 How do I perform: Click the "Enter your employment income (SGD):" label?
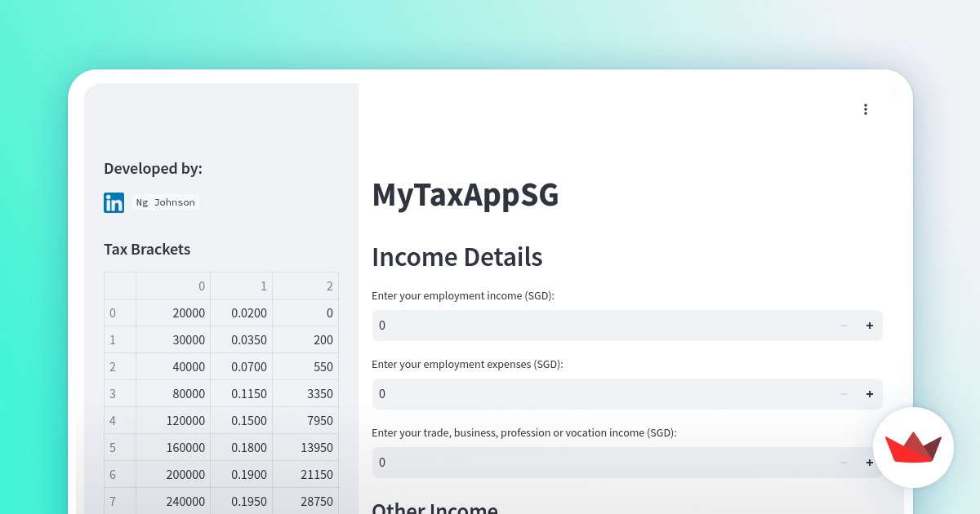[x=463, y=295]
